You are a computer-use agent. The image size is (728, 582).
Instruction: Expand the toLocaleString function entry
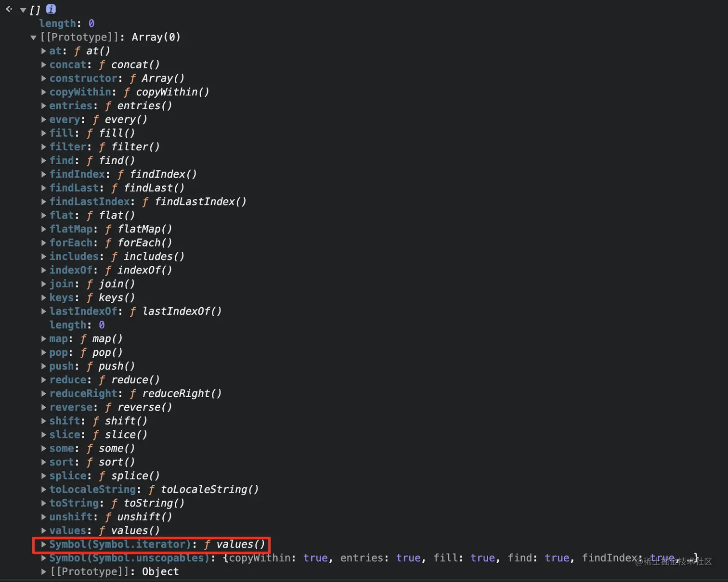point(44,490)
